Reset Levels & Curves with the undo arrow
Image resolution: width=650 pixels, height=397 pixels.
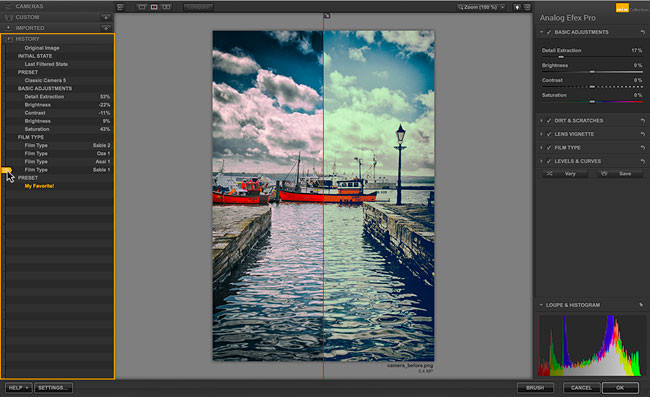tap(643, 161)
